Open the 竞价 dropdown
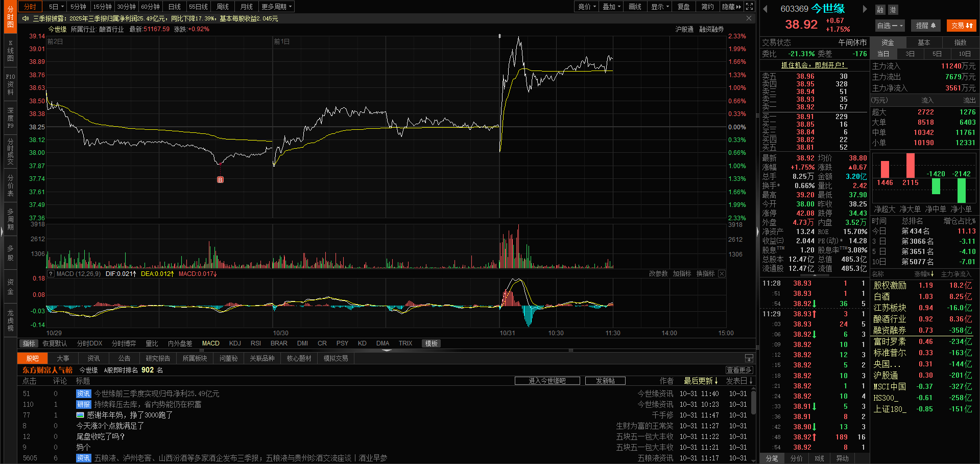Image resolution: width=980 pixels, height=464 pixels. pyautogui.click(x=587, y=7)
